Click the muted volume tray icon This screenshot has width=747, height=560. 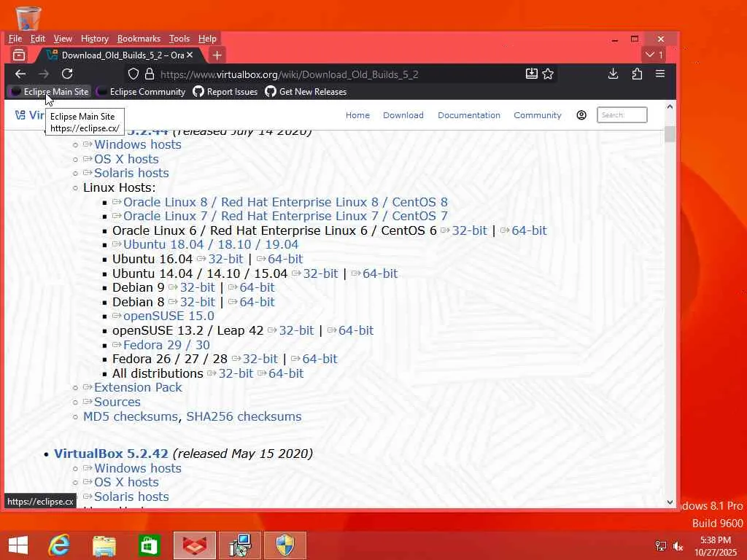(678, 546)
